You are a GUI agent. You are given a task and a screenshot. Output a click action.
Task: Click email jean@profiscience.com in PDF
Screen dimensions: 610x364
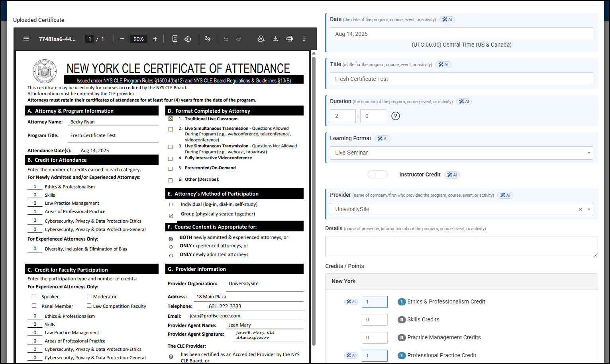coord(215,316)
